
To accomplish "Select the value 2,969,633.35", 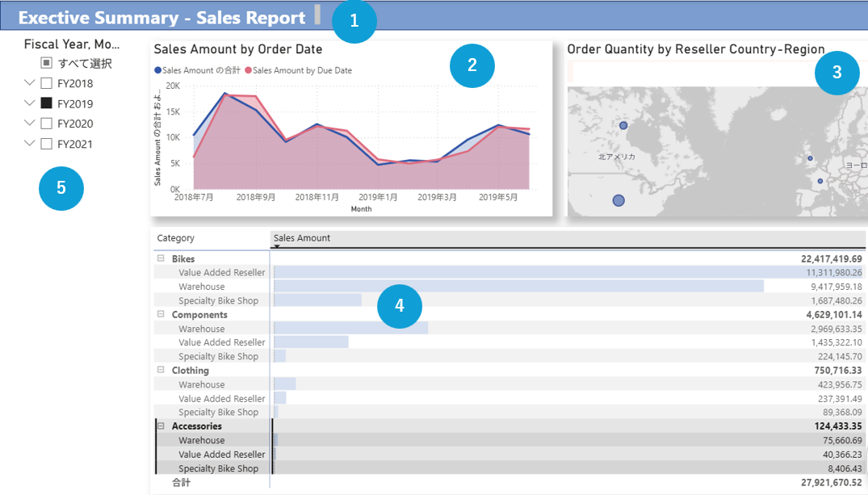I will coord(837,329).
